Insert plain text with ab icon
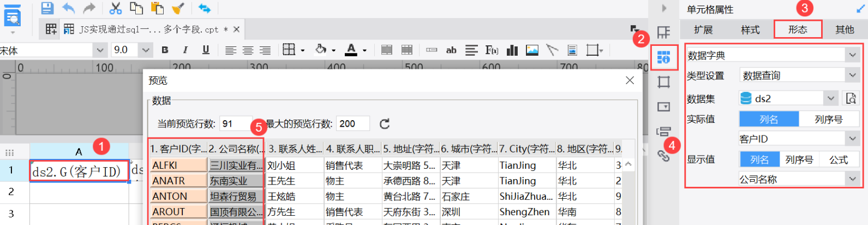This screenshot has width=868, height=225. (x=451, y=50)
